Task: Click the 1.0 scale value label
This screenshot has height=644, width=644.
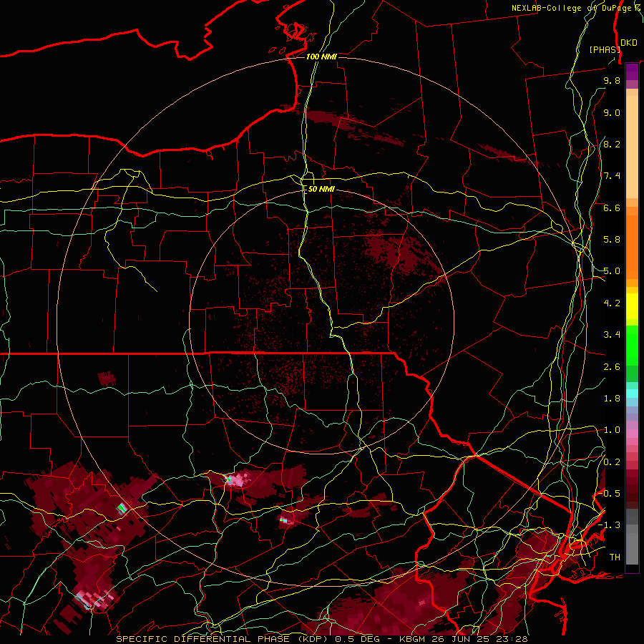Action: point(612,430)
